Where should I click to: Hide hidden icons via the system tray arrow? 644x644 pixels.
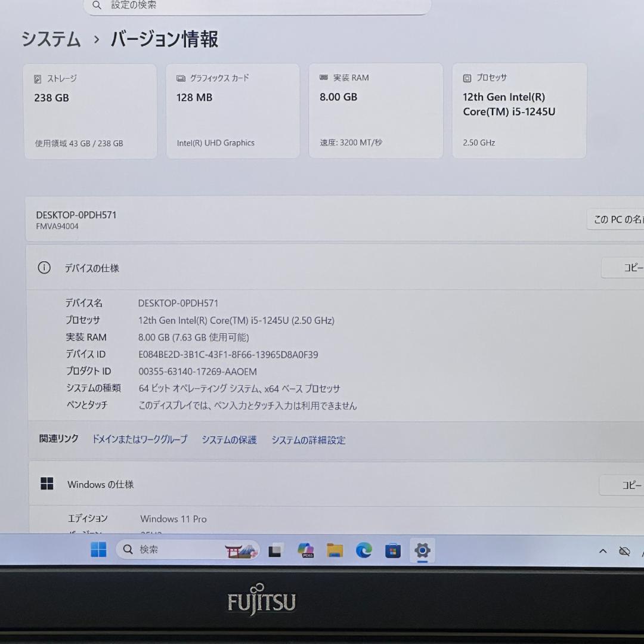coord(603,550)
